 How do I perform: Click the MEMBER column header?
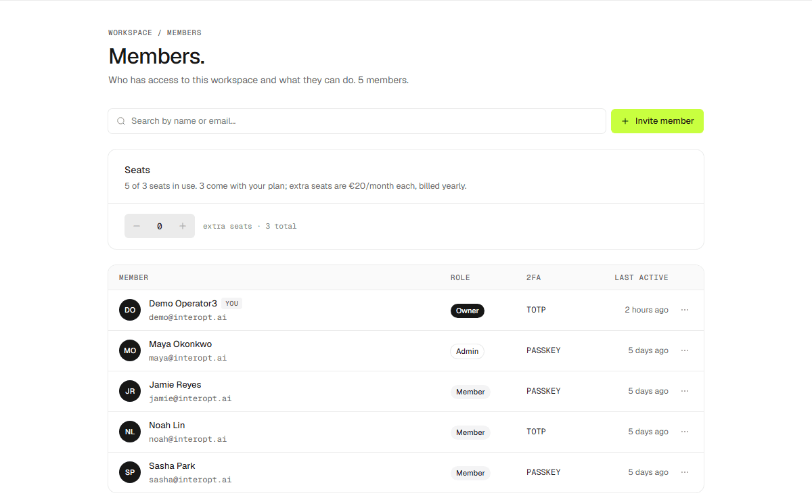[134, 277]
